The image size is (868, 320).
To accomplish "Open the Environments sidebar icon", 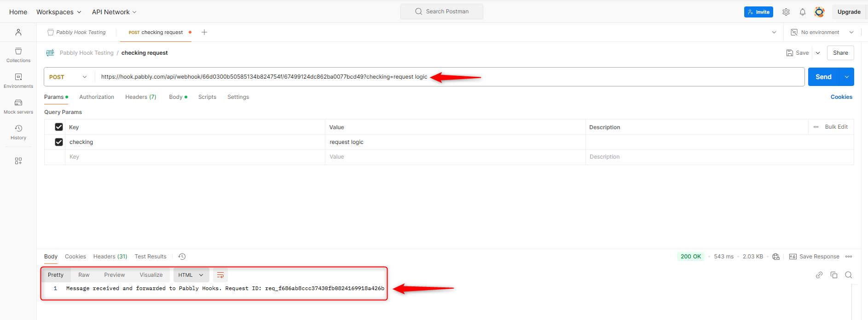I will click(x=18, y=80).
